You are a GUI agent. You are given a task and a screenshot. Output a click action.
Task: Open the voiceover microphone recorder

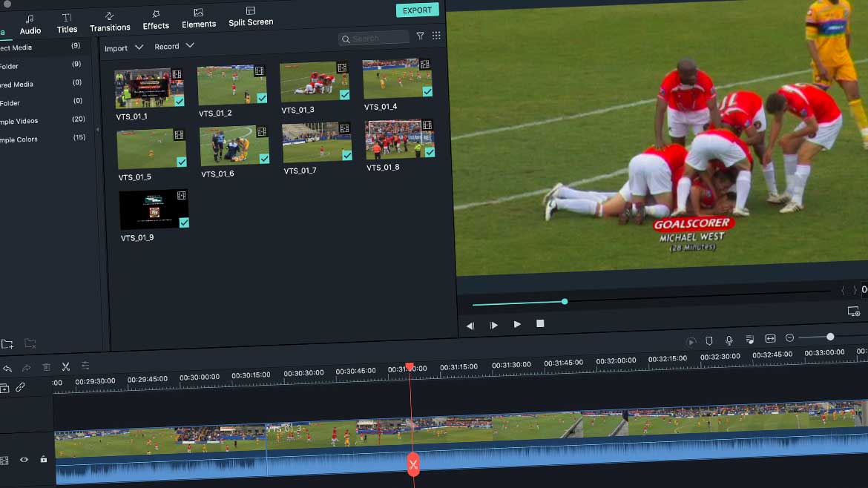pos(729,340)
